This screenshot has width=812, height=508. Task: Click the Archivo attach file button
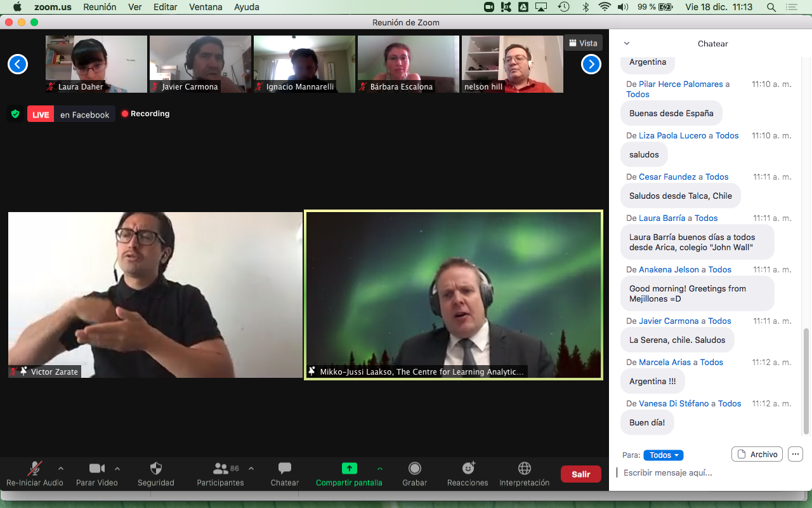[x=757, y=454]
